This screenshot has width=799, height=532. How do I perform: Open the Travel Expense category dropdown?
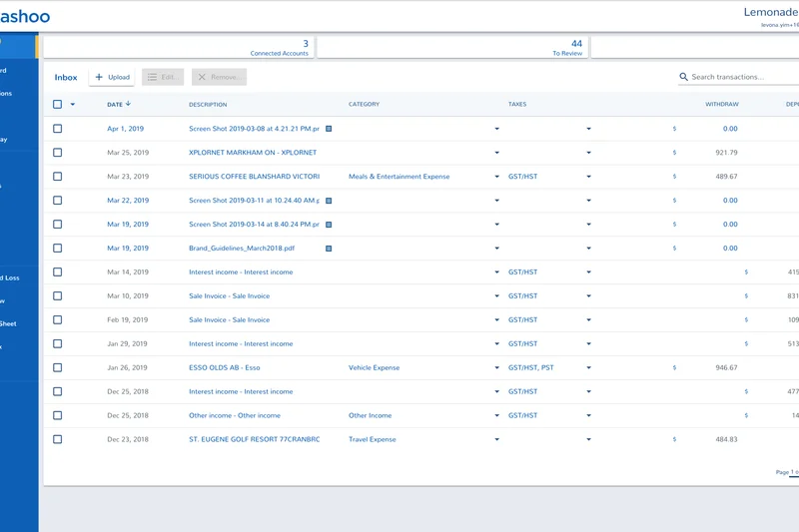coord(496,440)
